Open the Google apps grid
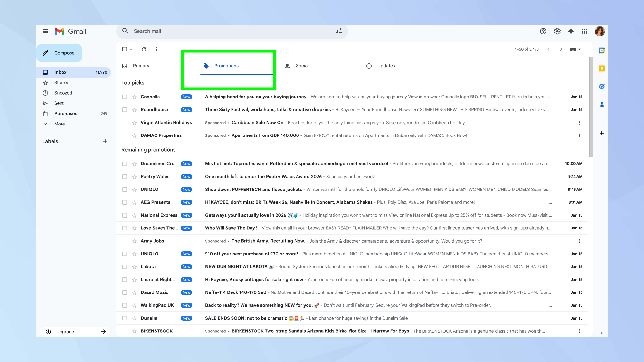 [x=584, y=31]
